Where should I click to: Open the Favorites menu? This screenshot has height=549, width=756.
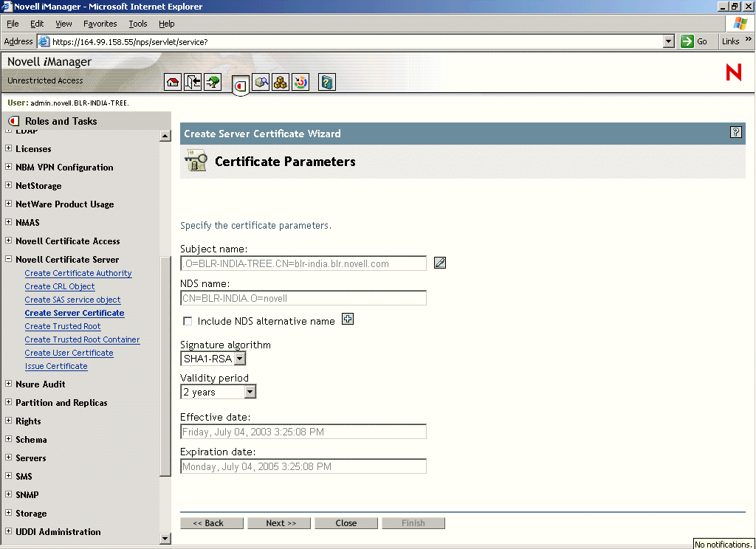pos(100,24)
